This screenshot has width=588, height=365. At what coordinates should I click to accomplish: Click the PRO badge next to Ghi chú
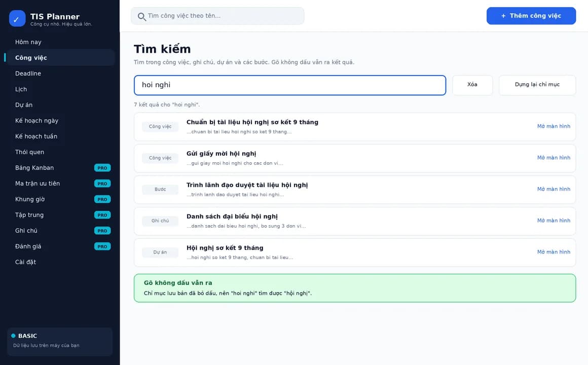tap(102, 231)
